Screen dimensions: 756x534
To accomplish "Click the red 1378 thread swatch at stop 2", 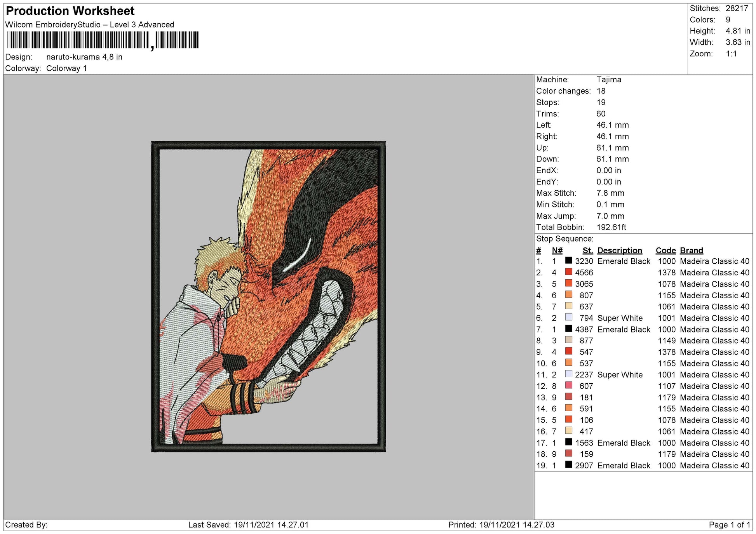I will [x=568, y=273].
